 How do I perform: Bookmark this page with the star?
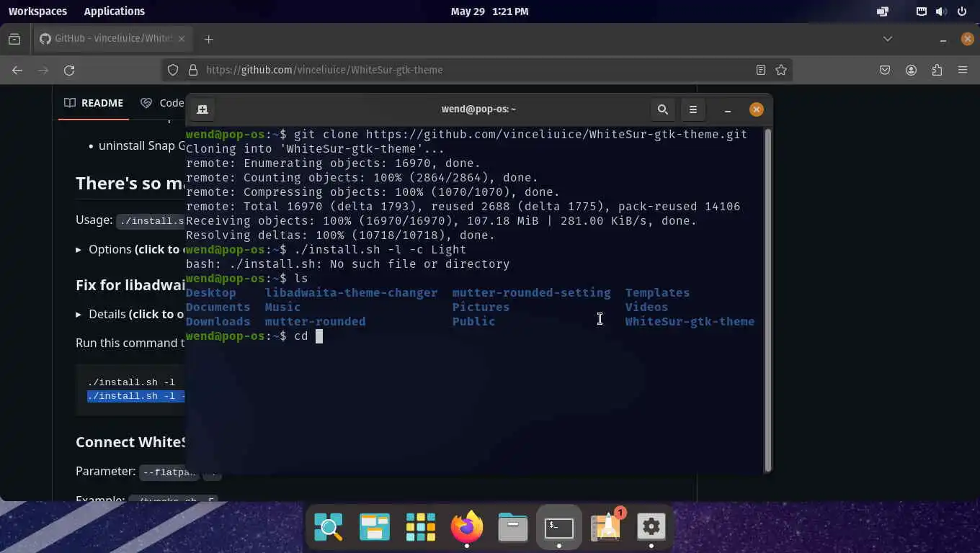(781, 70)
